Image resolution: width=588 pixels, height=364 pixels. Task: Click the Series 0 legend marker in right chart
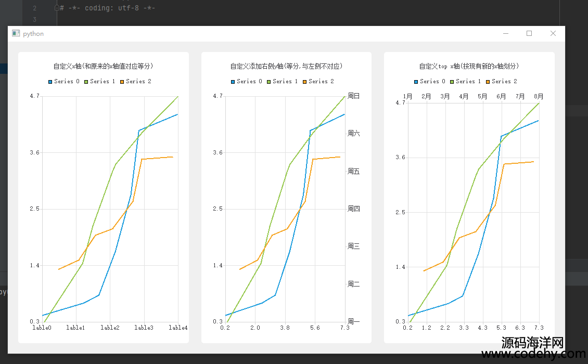tap(416, 82)
